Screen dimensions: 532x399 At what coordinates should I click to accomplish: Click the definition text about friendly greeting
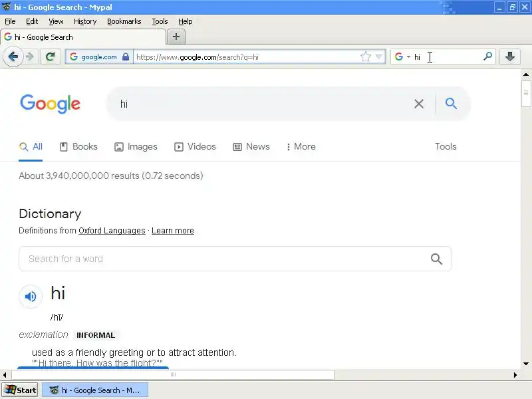coord(134,352)
